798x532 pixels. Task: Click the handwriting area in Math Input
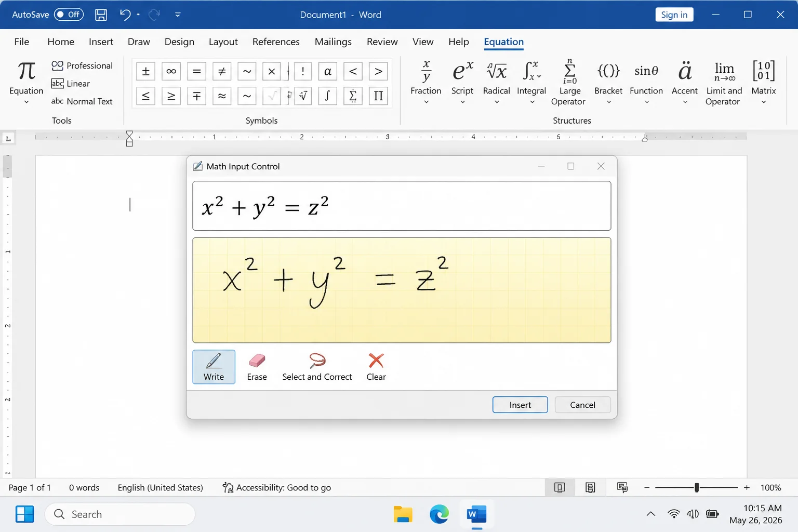[402, 290]
